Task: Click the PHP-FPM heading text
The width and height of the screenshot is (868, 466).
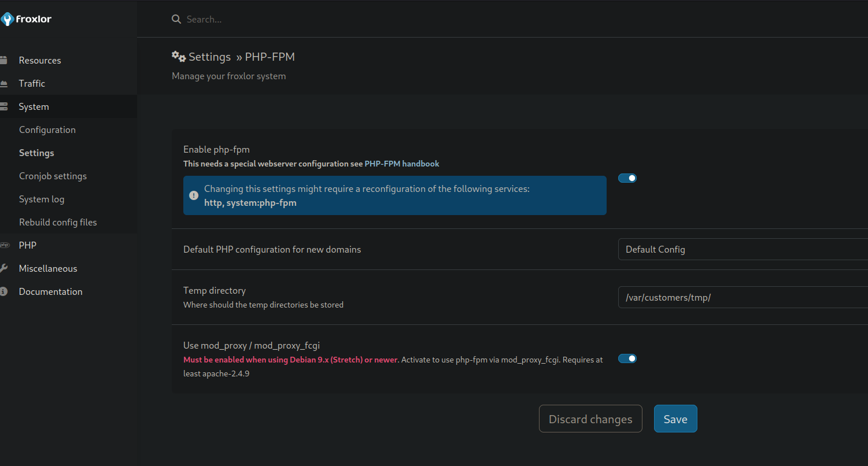Action: 270,57
